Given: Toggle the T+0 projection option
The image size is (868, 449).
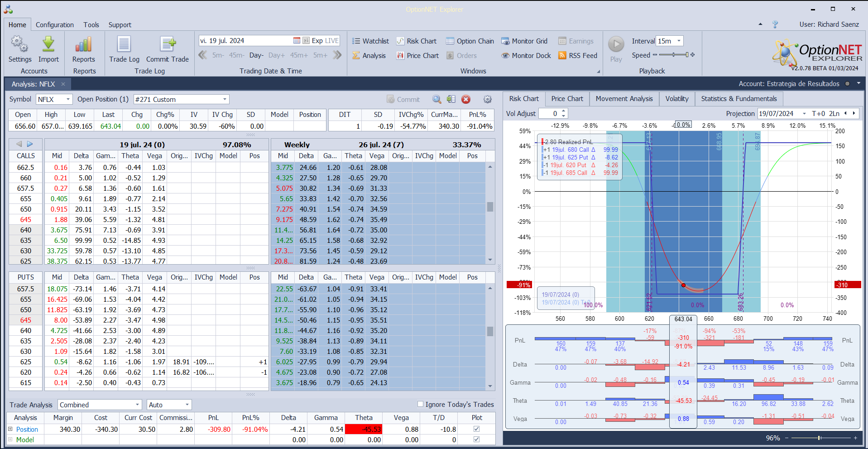Looking at the screenshot, I should coord(819,114).
